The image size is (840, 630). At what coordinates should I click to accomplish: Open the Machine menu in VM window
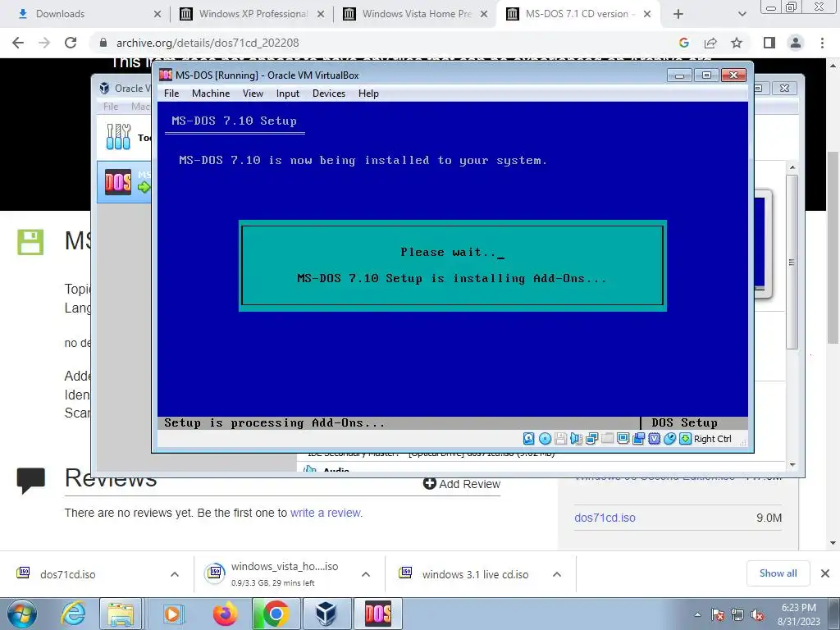(211, 94)
